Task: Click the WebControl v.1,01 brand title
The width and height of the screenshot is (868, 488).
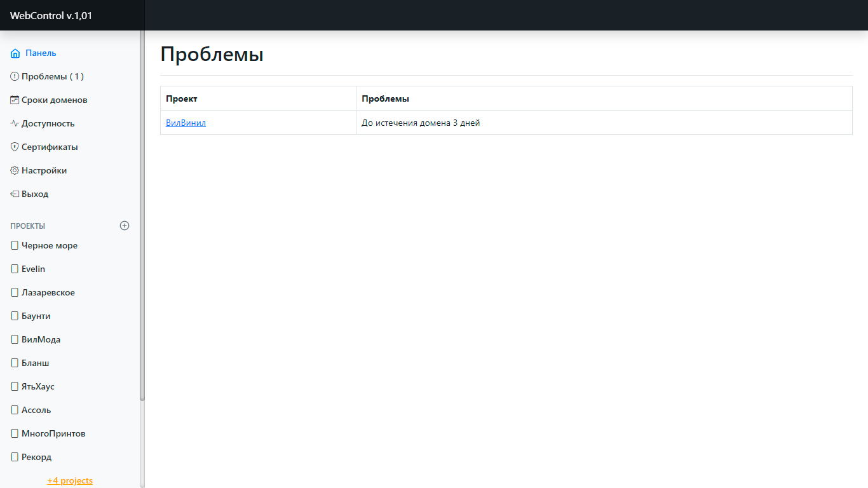Action: coord(51,16)
